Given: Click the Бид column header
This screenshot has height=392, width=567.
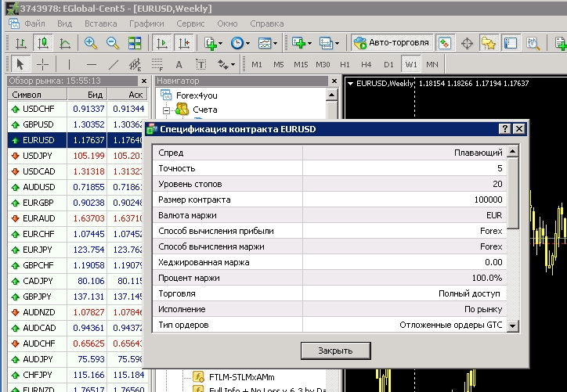Looking at the screenshot, I should pos(87,95).
